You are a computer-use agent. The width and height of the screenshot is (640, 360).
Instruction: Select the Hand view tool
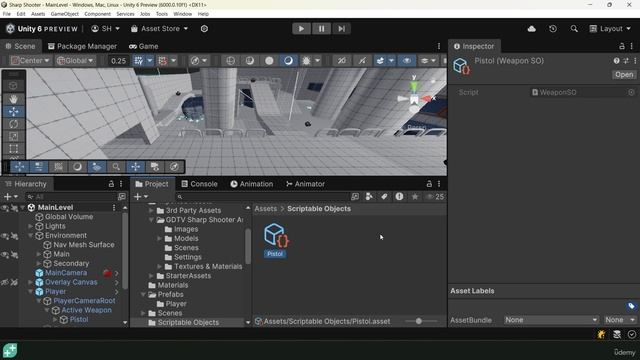(13, 99)
